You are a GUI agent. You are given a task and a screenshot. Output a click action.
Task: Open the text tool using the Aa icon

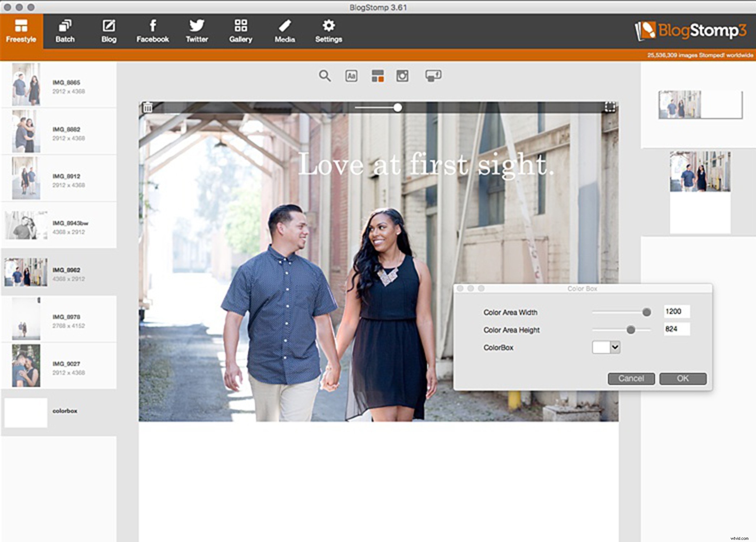pos(351,76)
